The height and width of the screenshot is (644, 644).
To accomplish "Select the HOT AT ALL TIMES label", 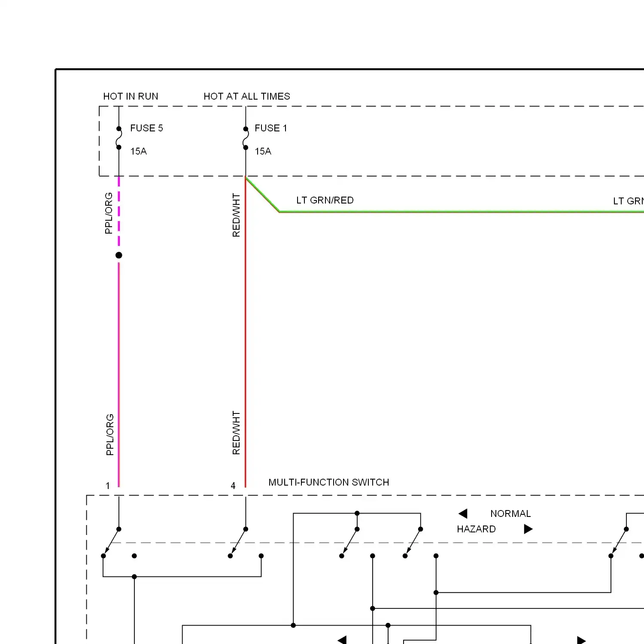I will pyautogui.click(x=247, y=96).
